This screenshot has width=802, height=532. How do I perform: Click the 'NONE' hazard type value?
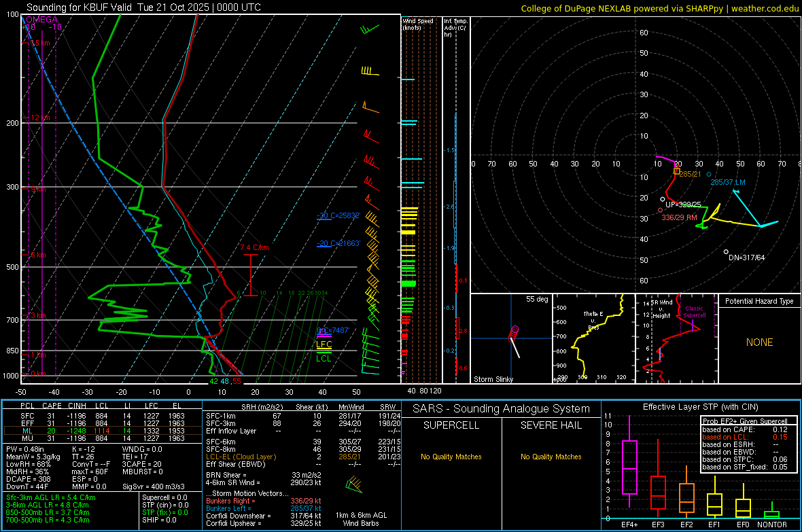759,342
